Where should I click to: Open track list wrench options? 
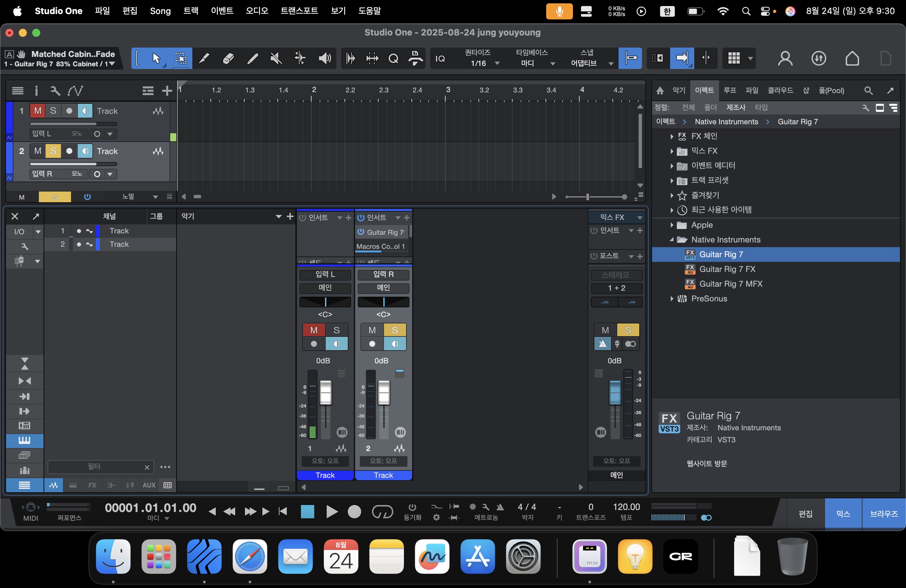[x=55, y=90]
